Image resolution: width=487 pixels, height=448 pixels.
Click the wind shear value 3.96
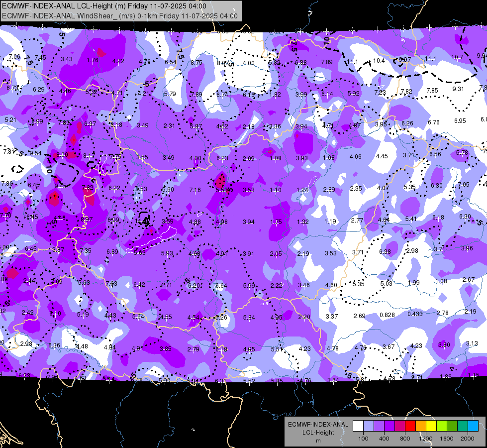click(x=467, y=248)
